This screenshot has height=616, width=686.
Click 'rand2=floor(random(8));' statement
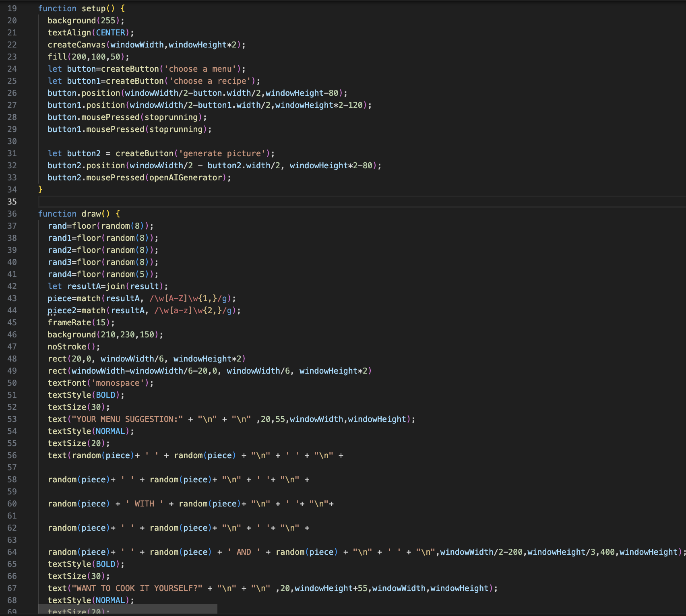point(103,250)
